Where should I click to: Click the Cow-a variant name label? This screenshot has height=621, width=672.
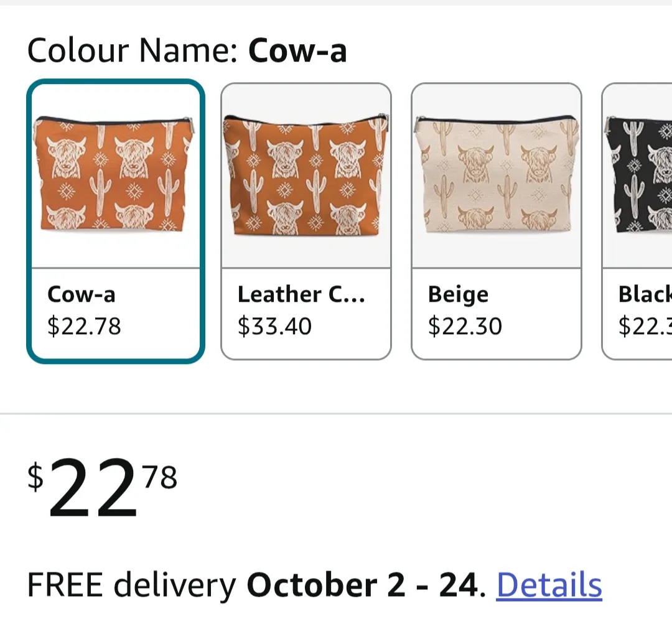click(x=82, y=294)
